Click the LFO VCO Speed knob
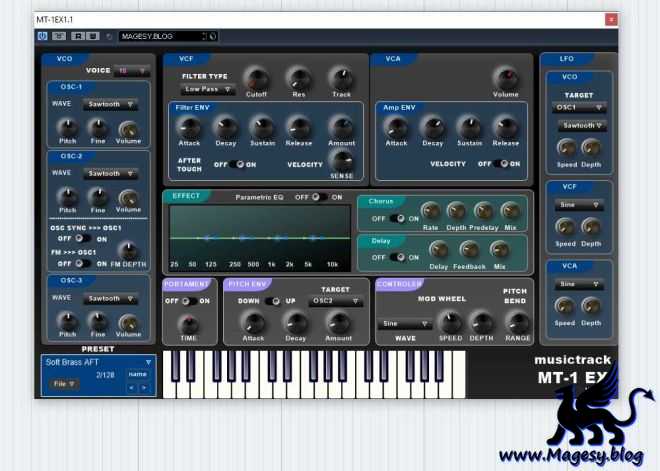The width and height of the screenshot is (660, 471). [566, 148]
